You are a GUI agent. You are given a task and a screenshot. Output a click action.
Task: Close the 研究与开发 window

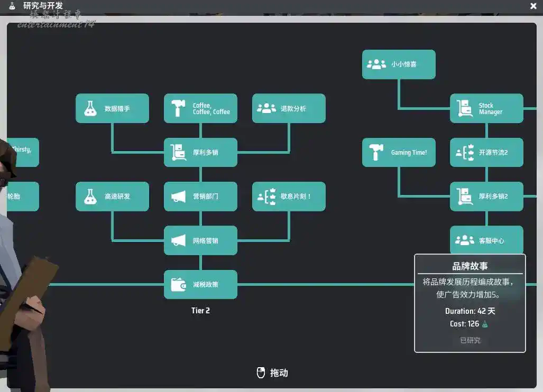coord(533,6)
